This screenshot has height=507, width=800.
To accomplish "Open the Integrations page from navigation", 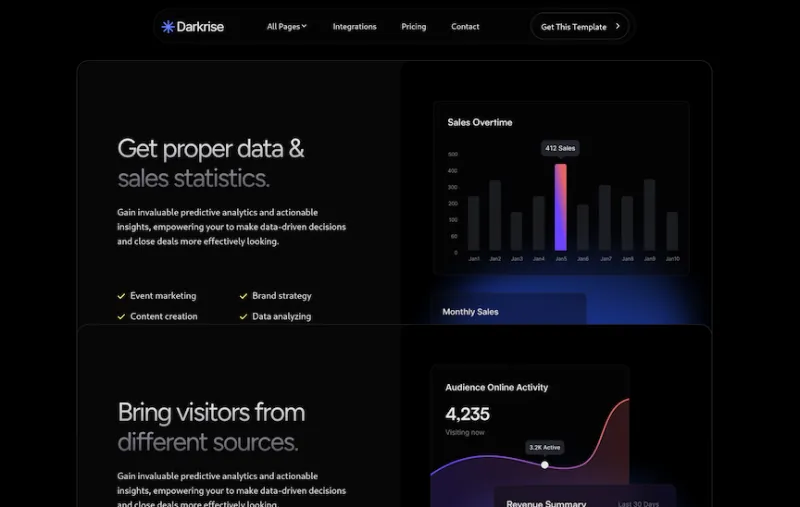I will click(x=354, y=27).
